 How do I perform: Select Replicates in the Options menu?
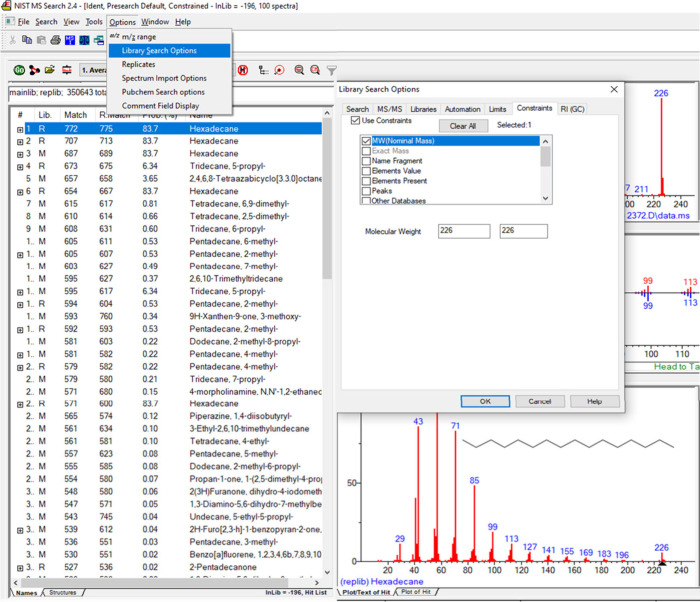[170, 64]
